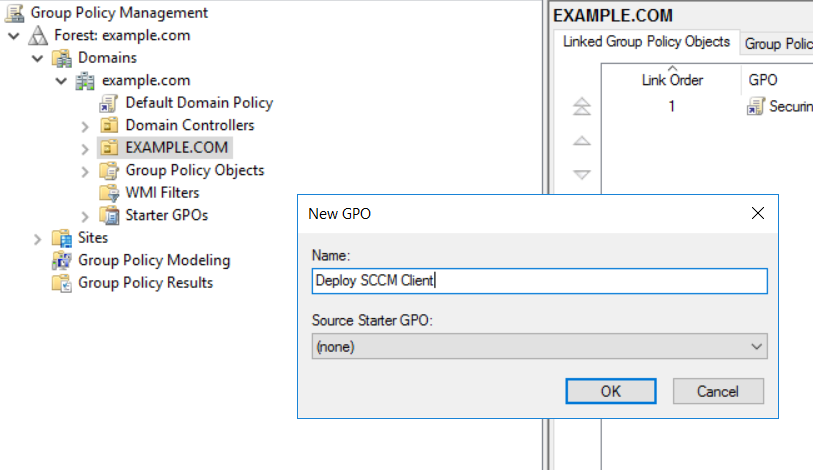Move link to top with double-arrow icon
The height and width of the screenshot is (470, 813).
coord(581,107)
